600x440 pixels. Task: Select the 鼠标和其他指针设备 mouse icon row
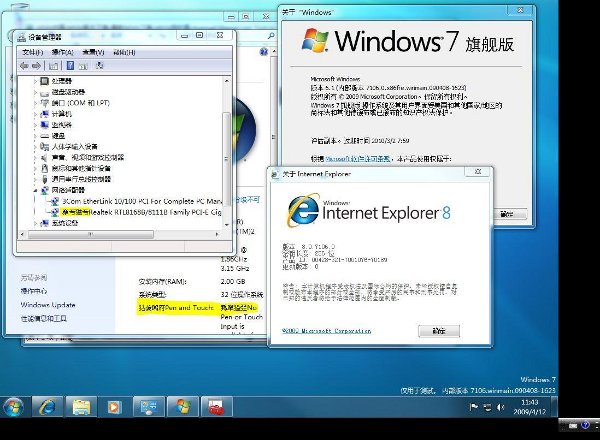point(75,168)
